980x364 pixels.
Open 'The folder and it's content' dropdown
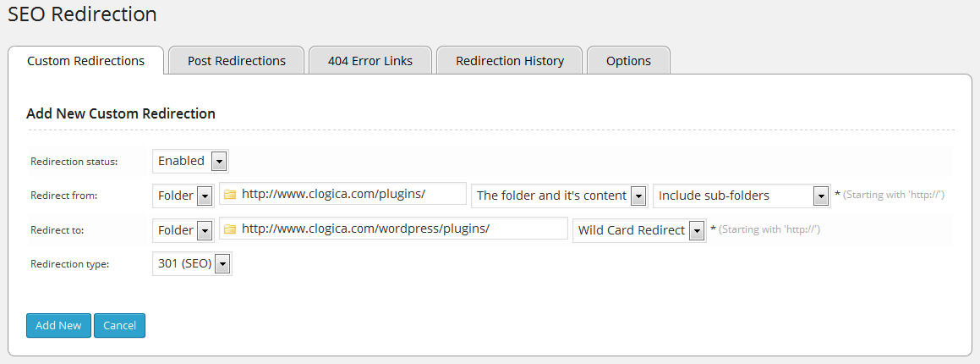point(560,196)
